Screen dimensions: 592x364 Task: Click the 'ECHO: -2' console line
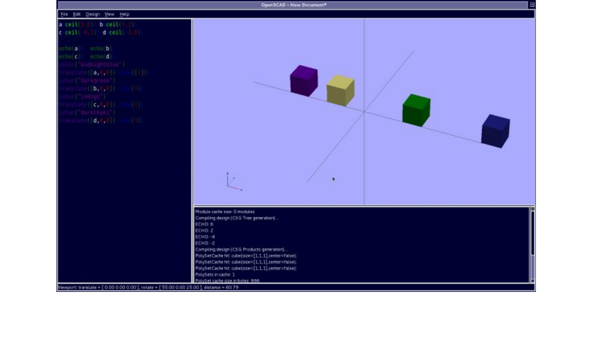pyautogui.click(x=205, y=243)
